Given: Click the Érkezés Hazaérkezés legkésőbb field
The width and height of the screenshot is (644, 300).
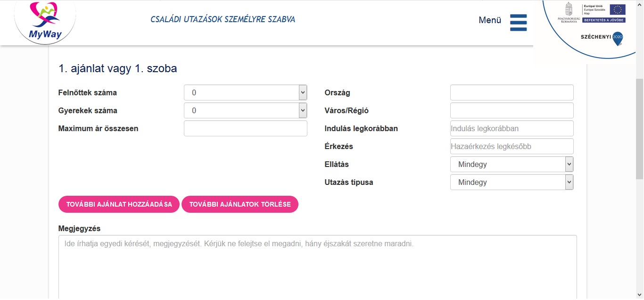Looking at the screenshot, I should 512,147.
